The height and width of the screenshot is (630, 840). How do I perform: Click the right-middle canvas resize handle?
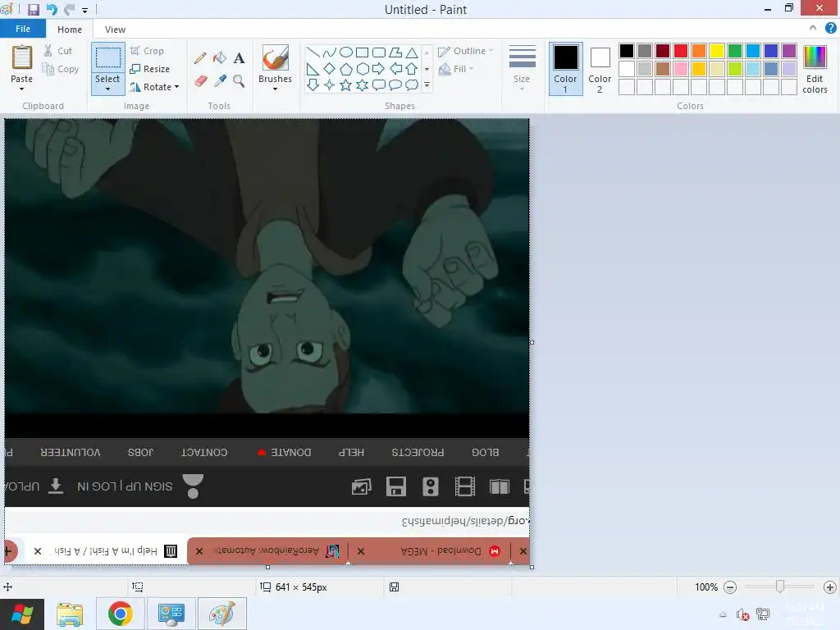532,342
